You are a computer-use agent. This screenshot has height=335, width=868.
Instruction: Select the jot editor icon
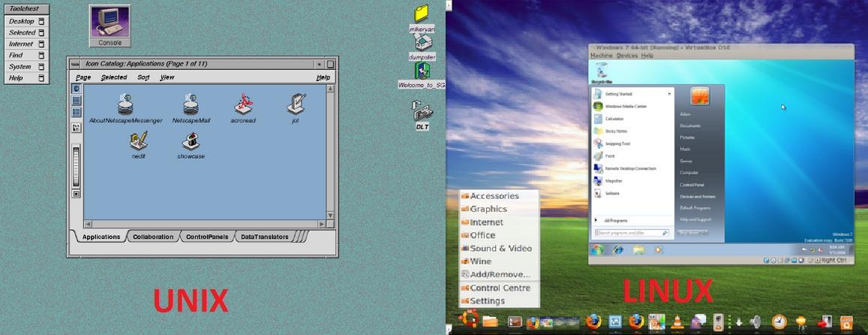tap(296, 104)
